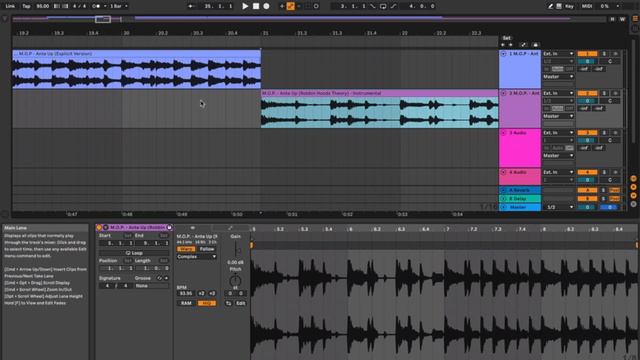Open the Complex warp mode dropdown

196,257
